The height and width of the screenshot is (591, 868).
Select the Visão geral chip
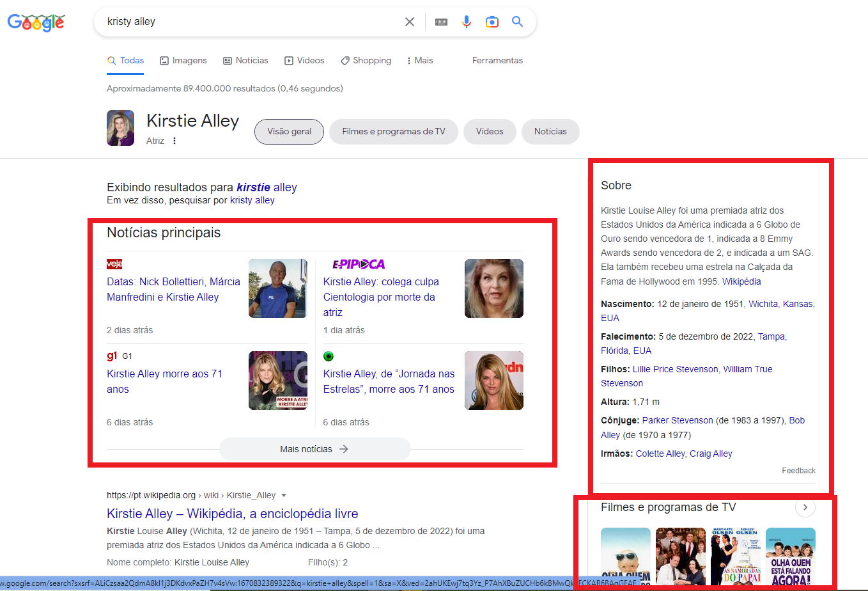(x=290, y=131)
